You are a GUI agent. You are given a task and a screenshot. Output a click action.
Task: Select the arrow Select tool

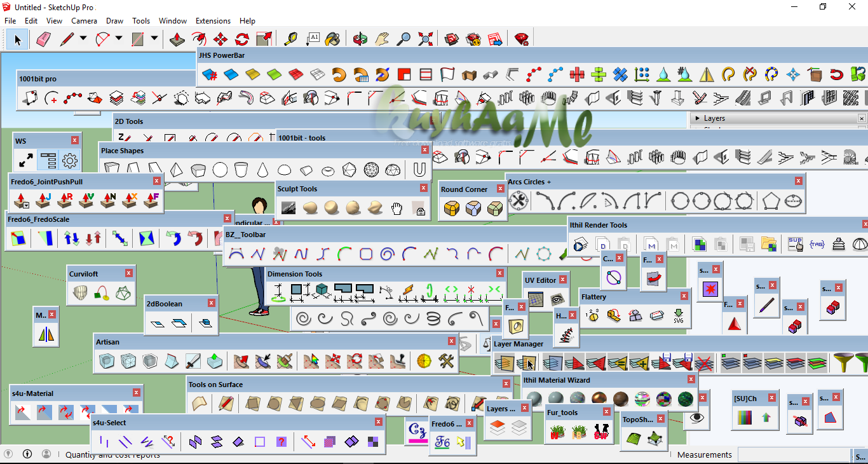[x=17, y=39]
